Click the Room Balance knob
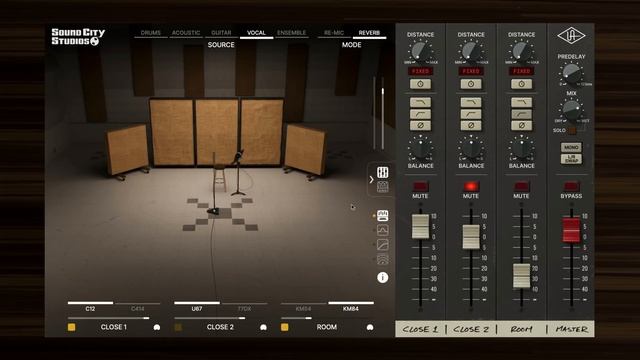 click(521, 149)
